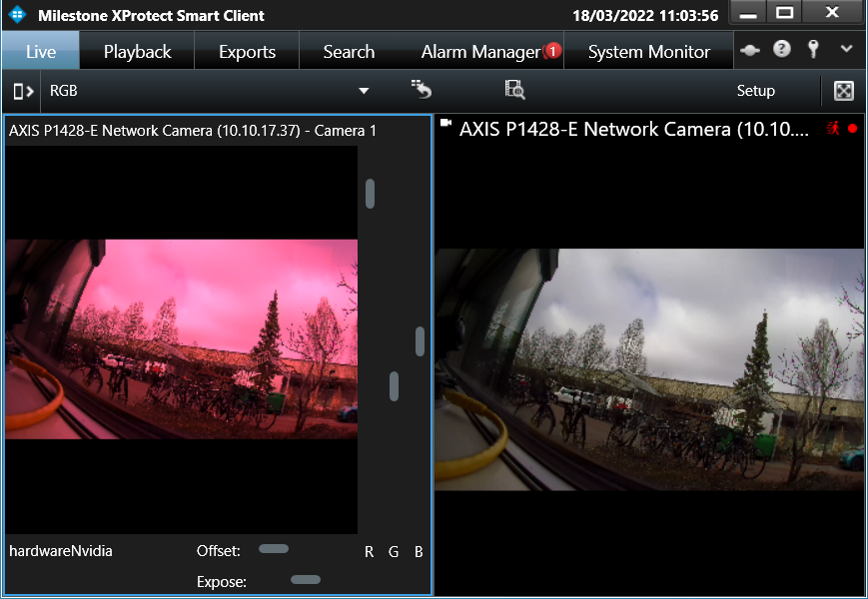
Task: Adjust the R channel vertical slider
Action: 370,194
